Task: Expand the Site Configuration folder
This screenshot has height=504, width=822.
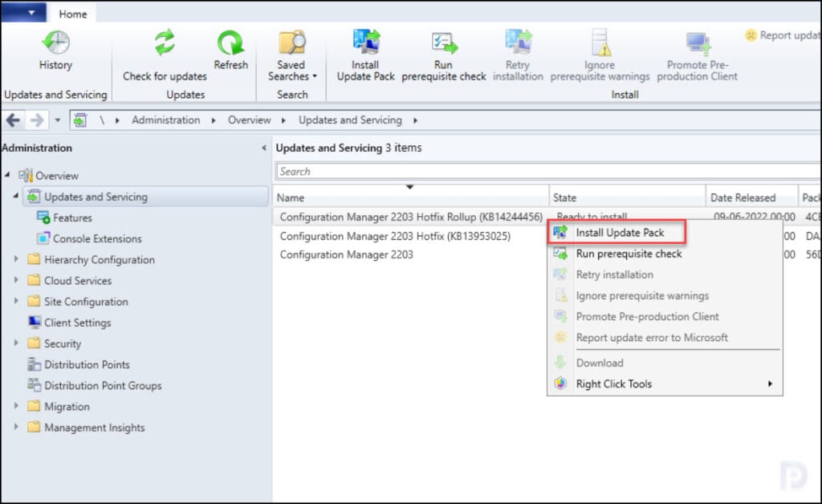Action: tap(16, 301)
